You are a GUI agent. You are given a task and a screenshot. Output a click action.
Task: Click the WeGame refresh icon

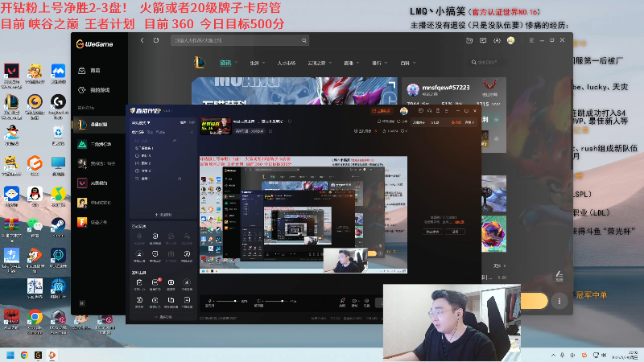click(x=156, y=40)
